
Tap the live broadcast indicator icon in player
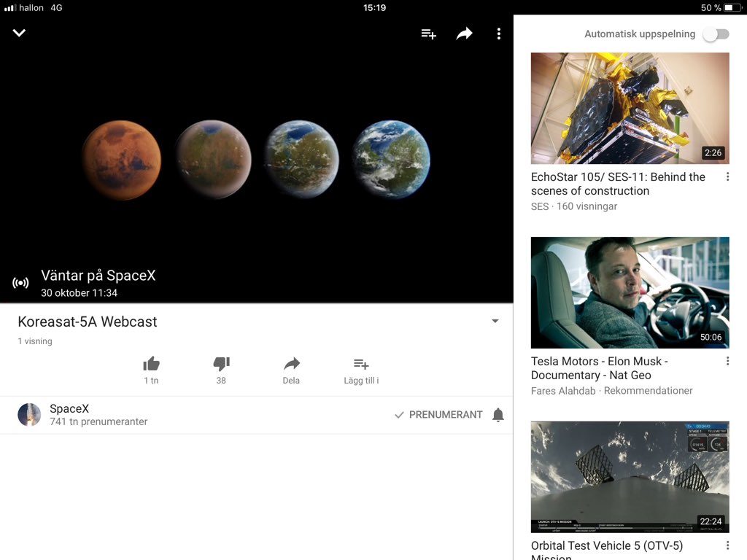click(20, 284)
